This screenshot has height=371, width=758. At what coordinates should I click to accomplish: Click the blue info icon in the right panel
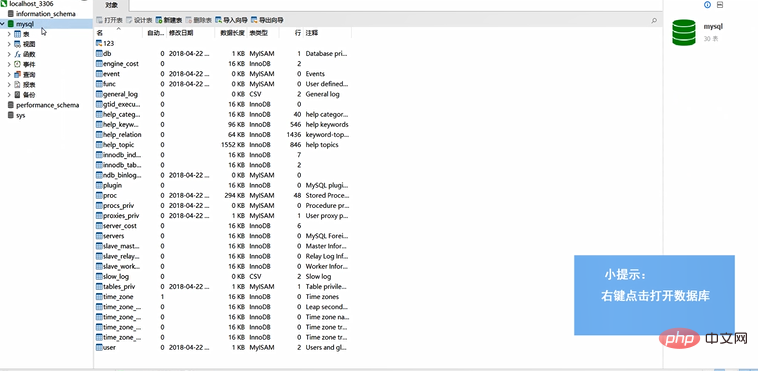point(708,5)
